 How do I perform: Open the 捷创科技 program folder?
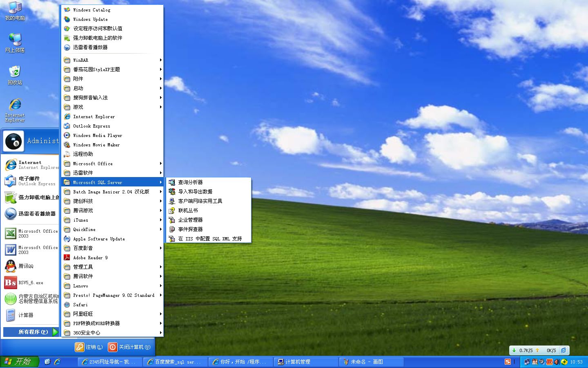click(112, 201)
